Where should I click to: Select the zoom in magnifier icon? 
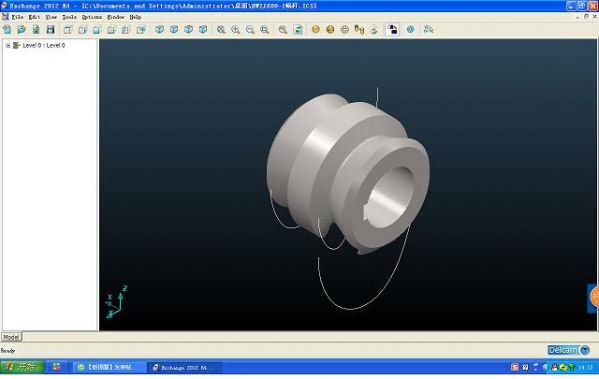(x=236, y=29)
